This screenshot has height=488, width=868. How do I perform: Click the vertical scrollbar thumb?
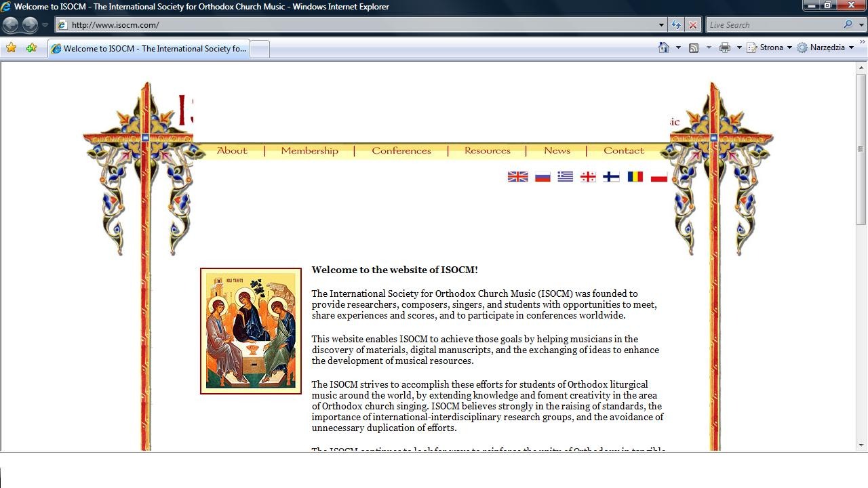click(861, 149)
